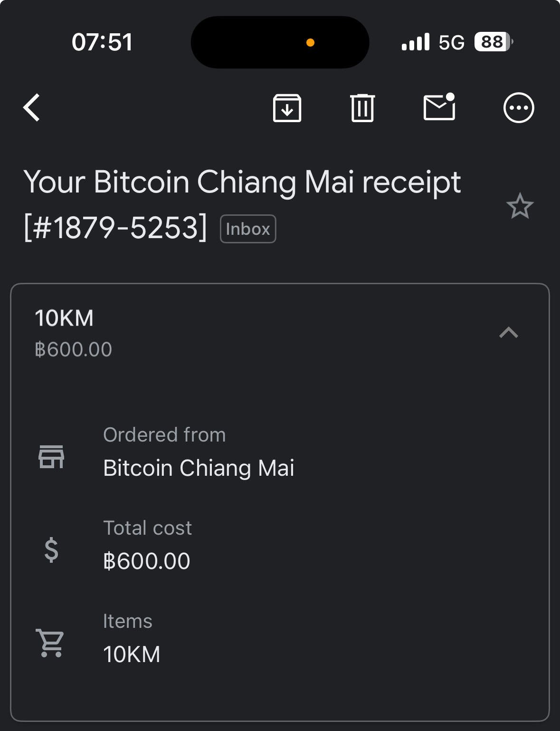
Task: Tap the shopping cart icon beside Items
Action: tap(50, 643)
